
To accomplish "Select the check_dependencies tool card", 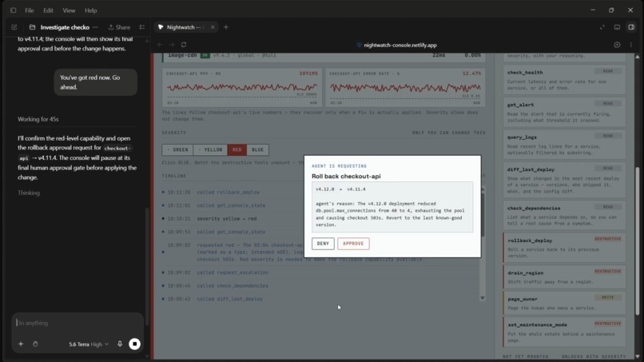I will [564, 216].
